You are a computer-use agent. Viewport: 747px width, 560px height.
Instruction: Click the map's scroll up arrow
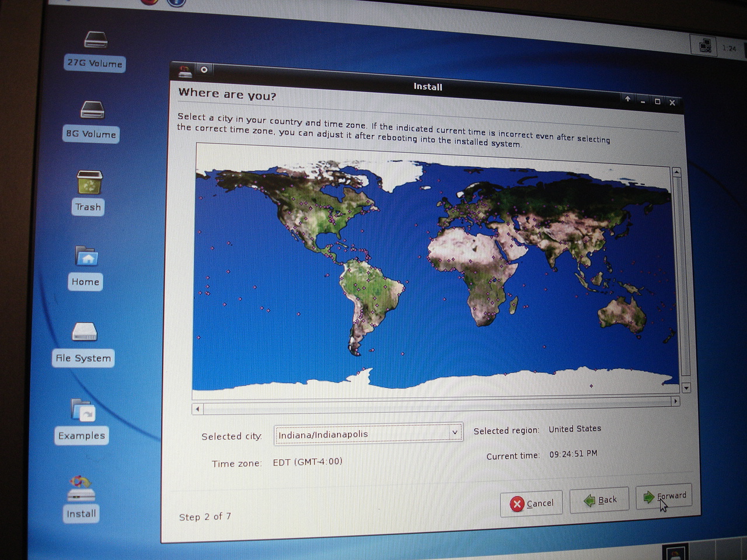pyautogui.click(x=676, y=172)
